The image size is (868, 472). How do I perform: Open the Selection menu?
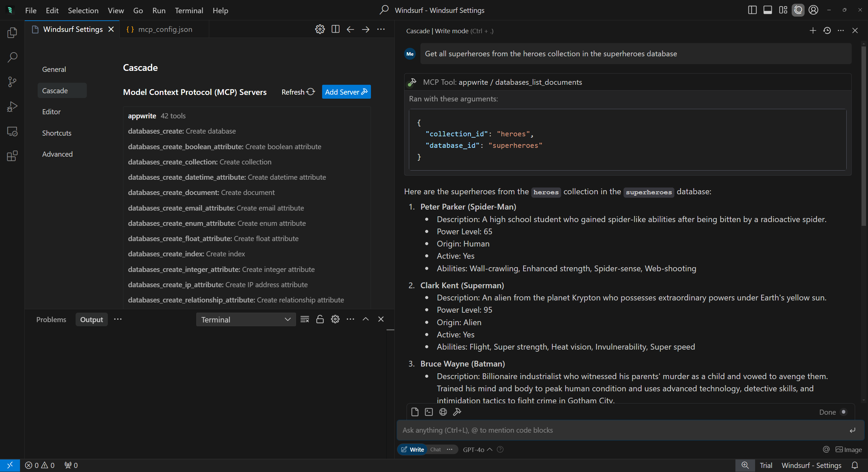click(x=83, y=11)
